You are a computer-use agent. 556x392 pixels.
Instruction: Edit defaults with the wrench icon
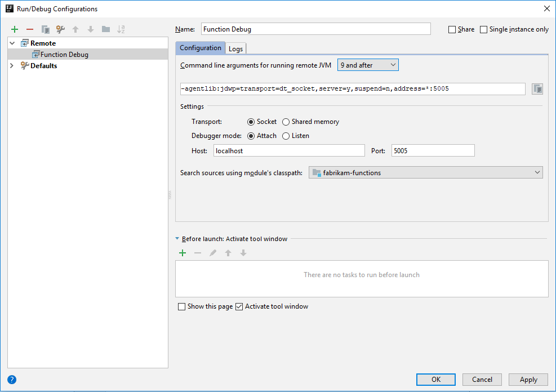click(60, 29)
